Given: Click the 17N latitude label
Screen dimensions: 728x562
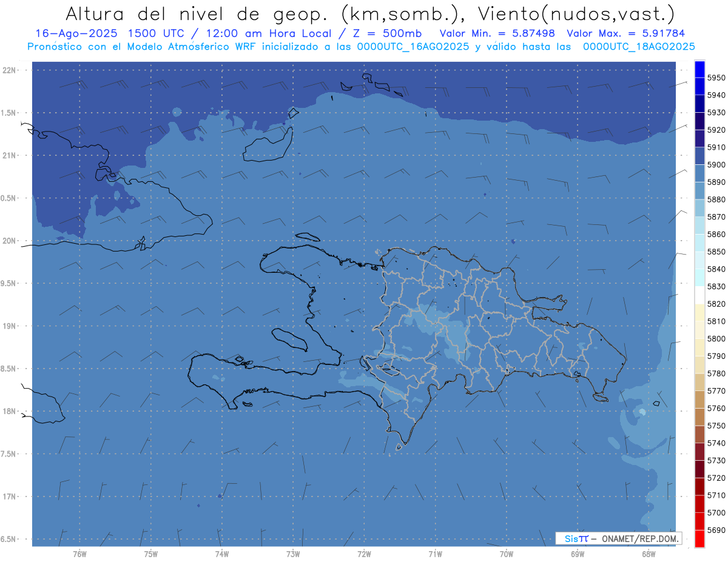Looking at the screenshot, I should point(9,497).
